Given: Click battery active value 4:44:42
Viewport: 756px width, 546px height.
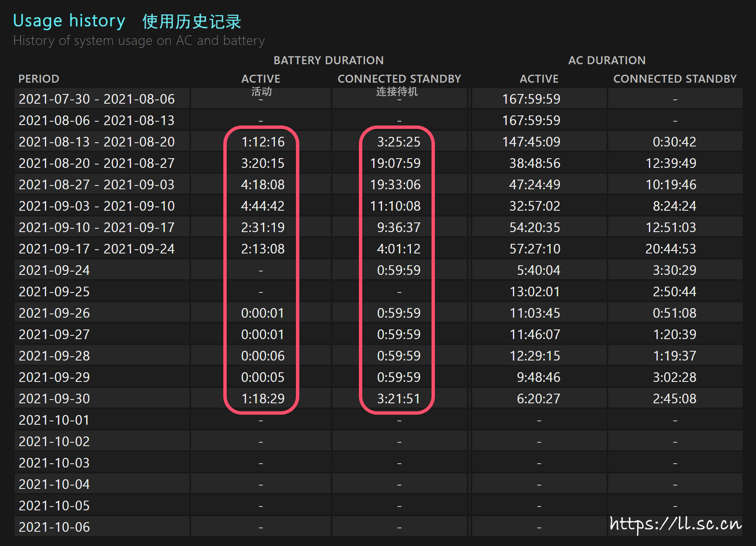Looking at the screenshot, I should (262, 206).
